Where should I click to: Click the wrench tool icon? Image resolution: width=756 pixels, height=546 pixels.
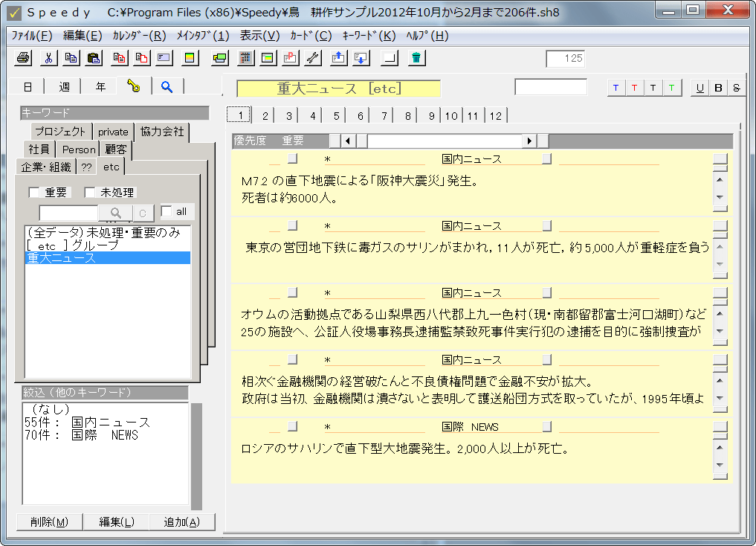(313, 58)
